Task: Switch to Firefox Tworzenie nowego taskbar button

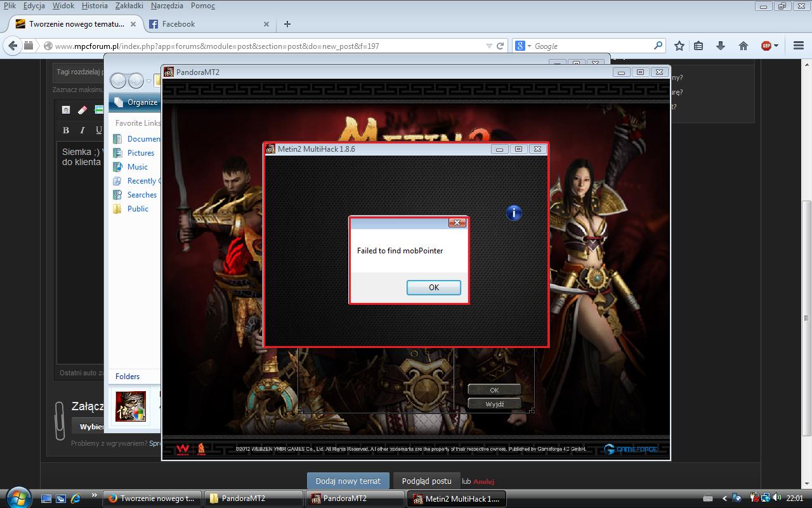Action: [x=152, y=498]
